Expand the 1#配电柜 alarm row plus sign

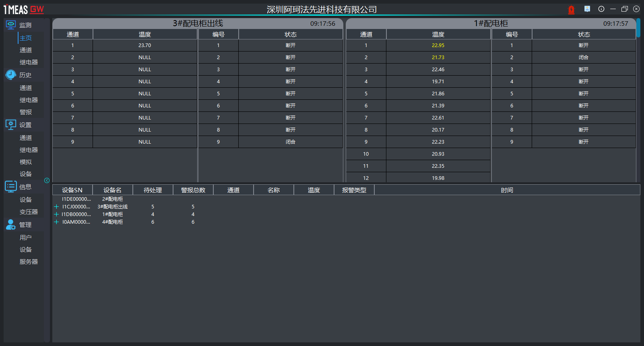pos(56,214)
